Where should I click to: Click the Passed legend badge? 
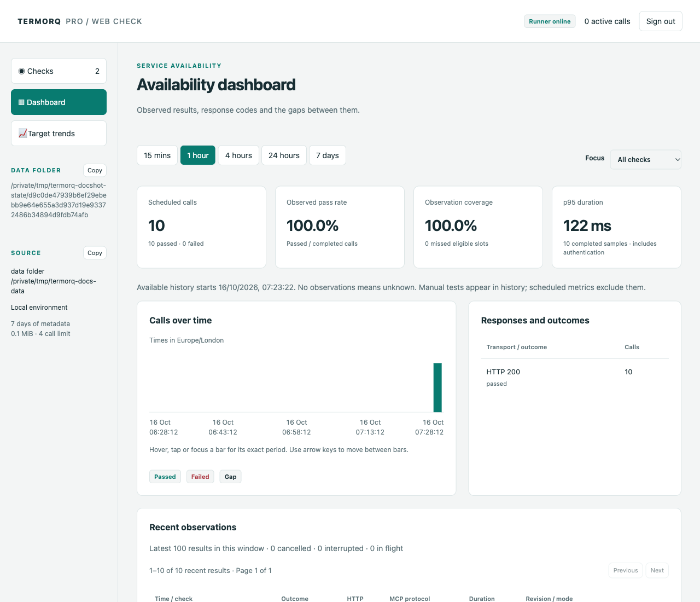(165, 477)
